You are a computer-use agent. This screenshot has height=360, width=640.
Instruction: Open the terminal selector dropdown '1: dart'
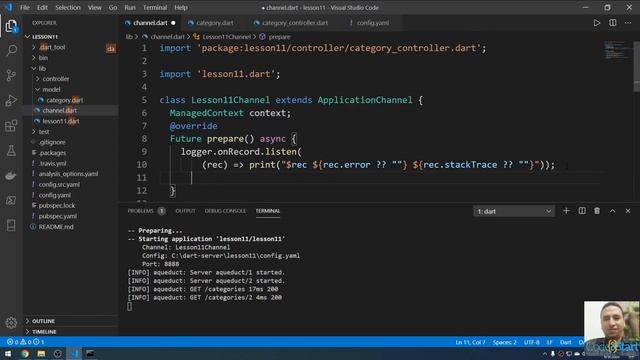pos(514,211)
